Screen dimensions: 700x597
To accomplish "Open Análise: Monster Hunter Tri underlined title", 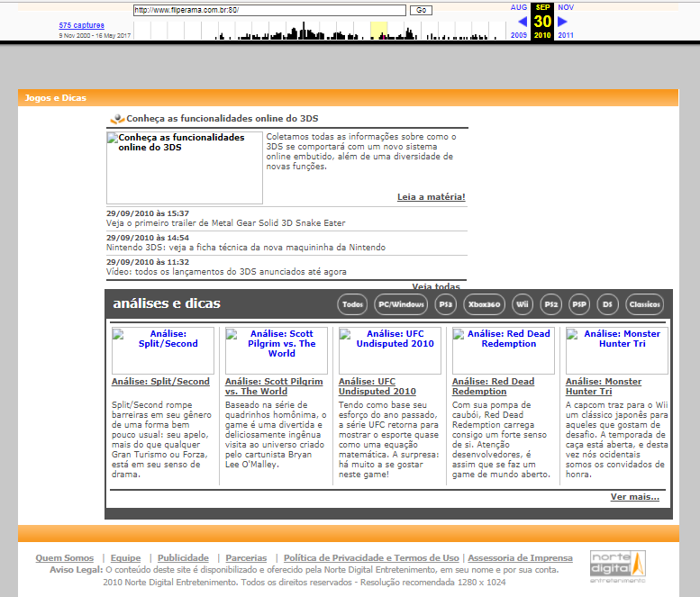I will 604,386.
